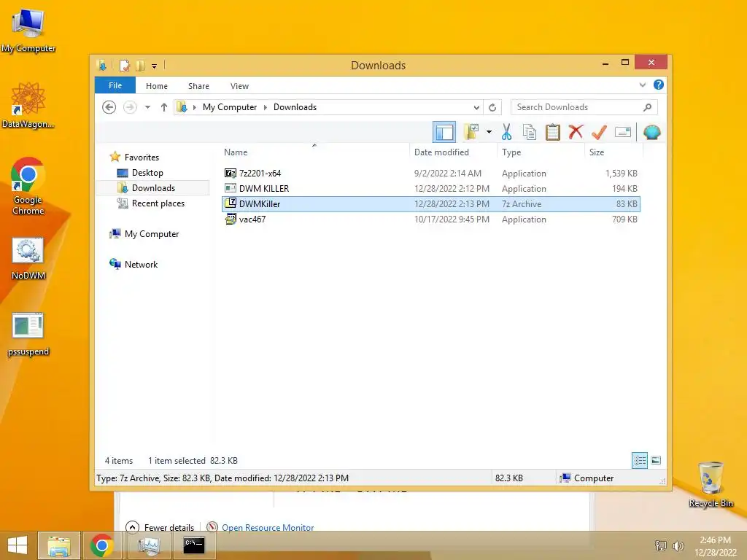Switch to Large icons view button
Image resolution: width=747 pixels, height=560 pixels.
point(656,460)
